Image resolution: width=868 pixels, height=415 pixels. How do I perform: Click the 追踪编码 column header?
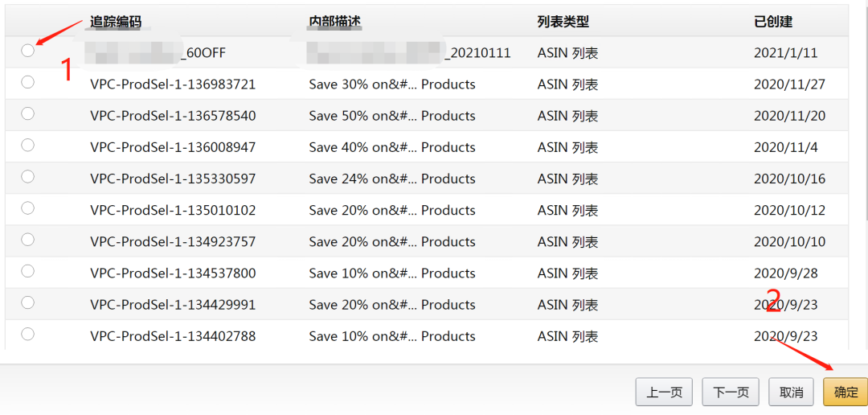tap(116, 22)
